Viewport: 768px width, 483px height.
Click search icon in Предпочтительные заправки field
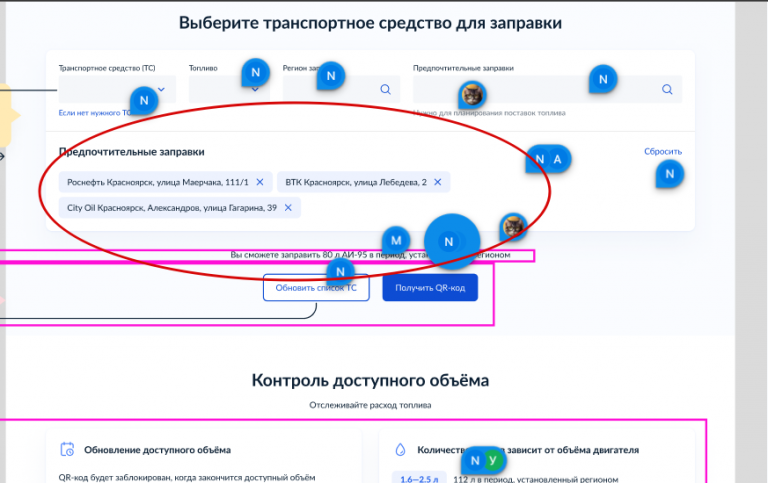tap(667, 89)
